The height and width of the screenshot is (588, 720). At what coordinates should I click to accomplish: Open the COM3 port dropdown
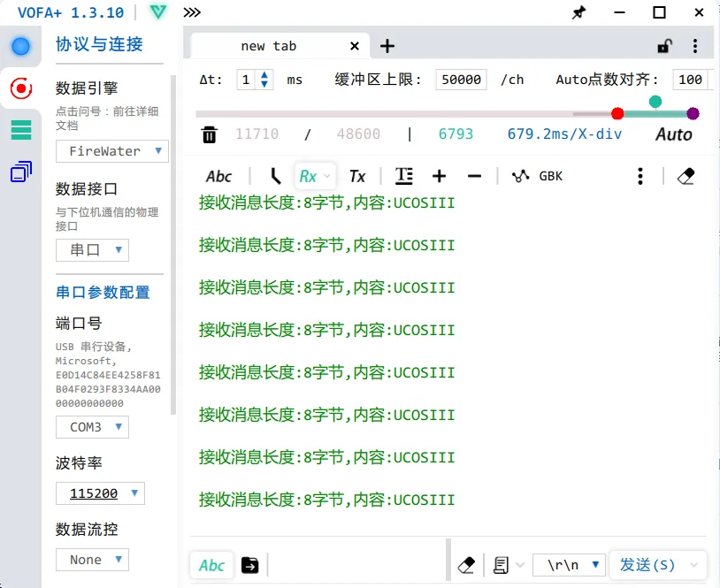(x=92, y=427)
